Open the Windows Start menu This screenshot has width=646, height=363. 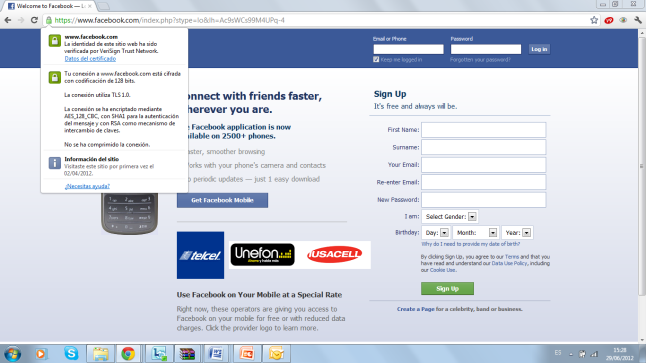pos(12,354)
